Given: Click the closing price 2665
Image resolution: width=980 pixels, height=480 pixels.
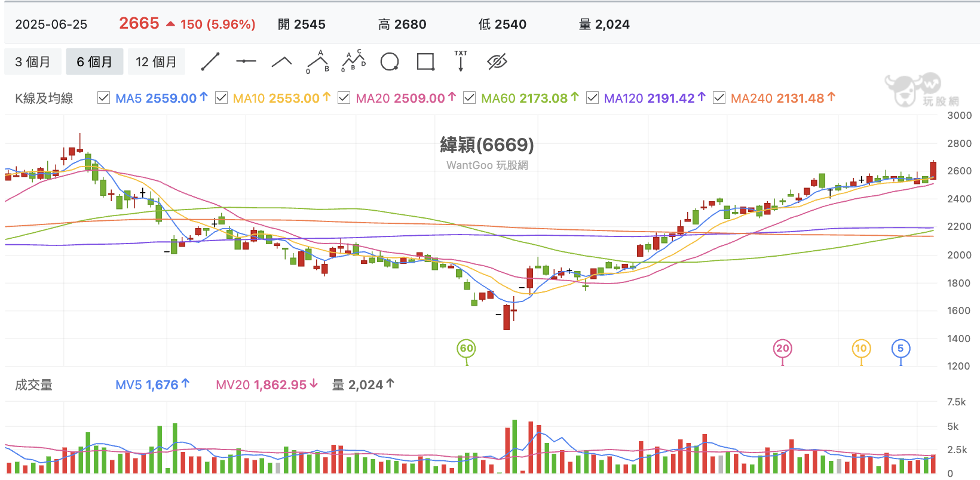Looking at the screenshot, I should click(x=139, y=23).
